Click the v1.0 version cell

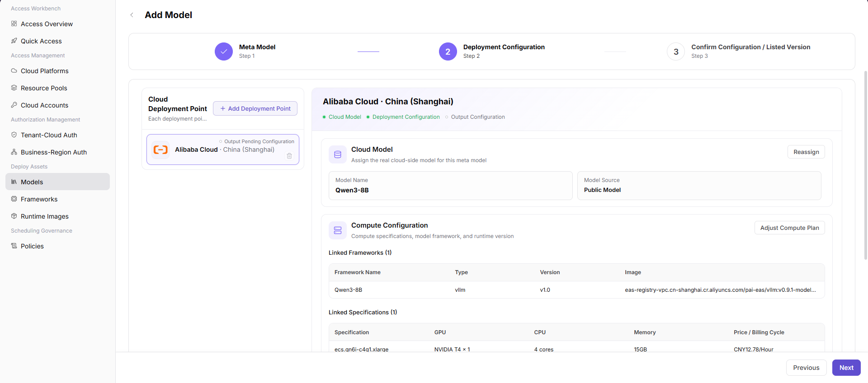coord(545,290)
